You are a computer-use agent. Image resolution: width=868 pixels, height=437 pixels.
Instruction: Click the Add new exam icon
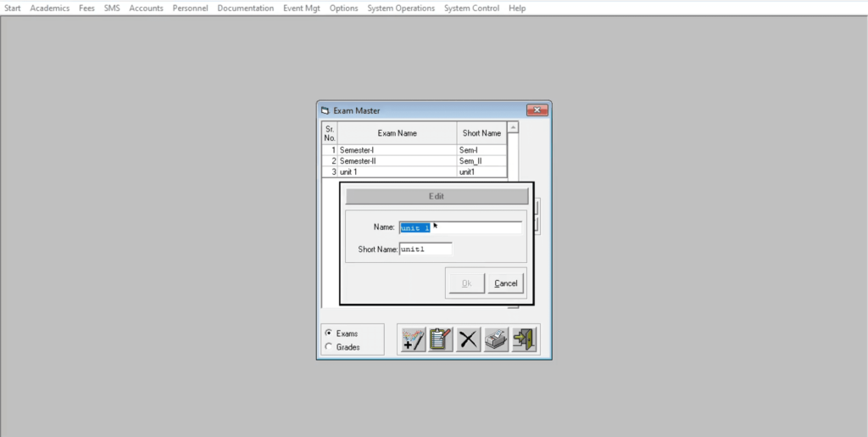point(413,339)
